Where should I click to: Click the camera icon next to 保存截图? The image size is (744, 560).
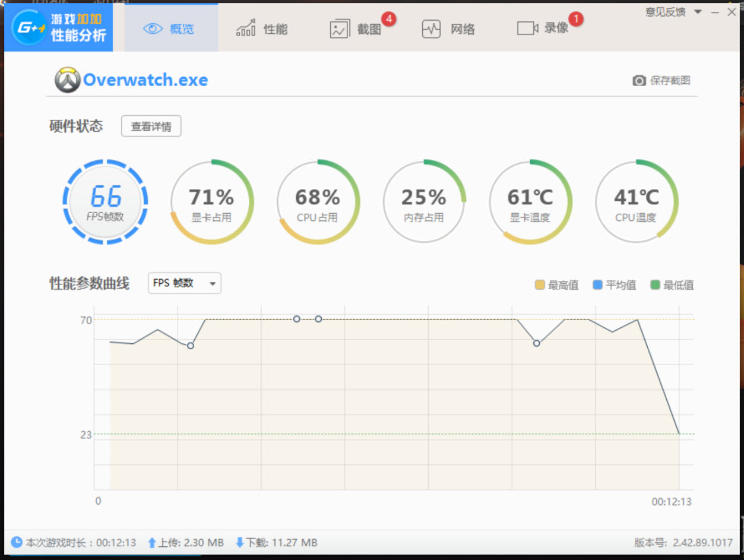pos(639,81)
